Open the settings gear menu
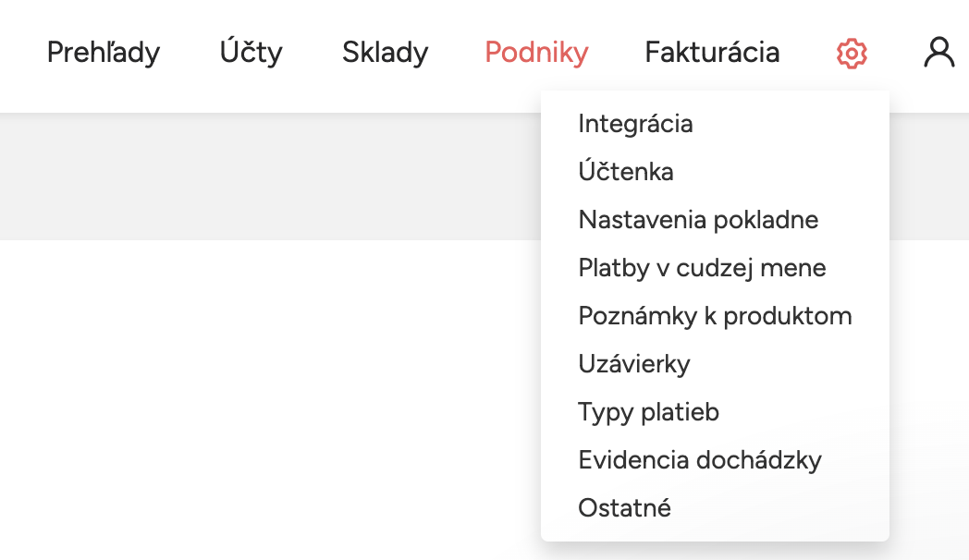Screen dimensions: 969x560 tap(850, 54)
